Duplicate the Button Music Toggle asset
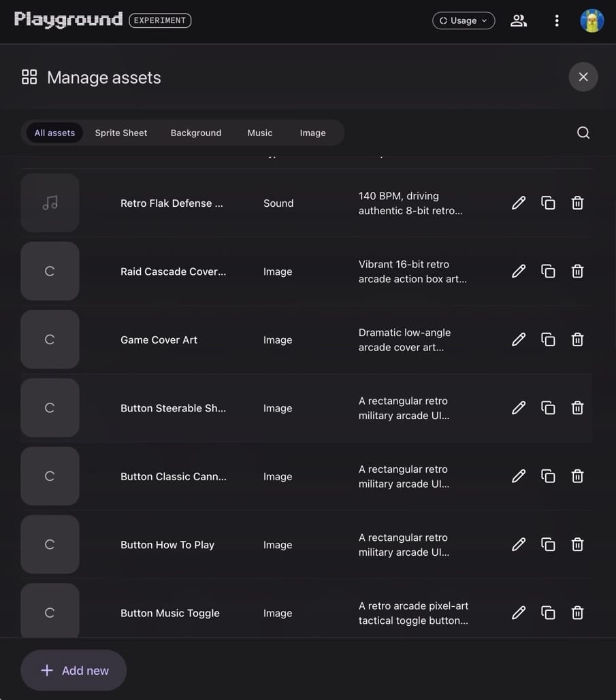This screenshot has height=700, width=616. [x=548, y=612]
